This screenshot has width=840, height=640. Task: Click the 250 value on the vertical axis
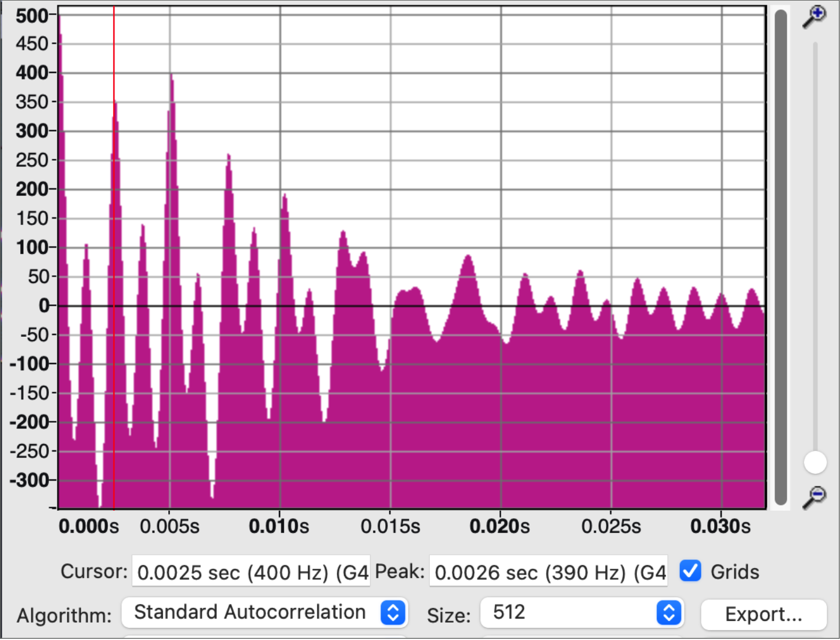(x=32, y=160)
